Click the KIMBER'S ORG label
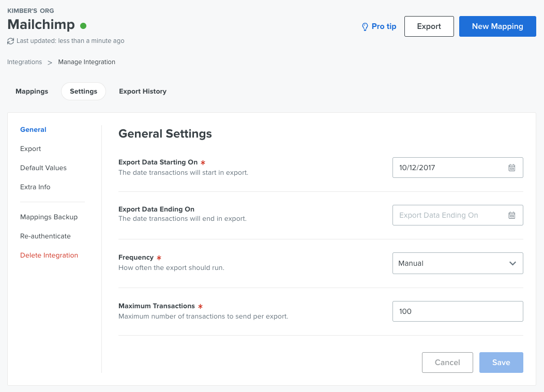 [x=31, y=11]
